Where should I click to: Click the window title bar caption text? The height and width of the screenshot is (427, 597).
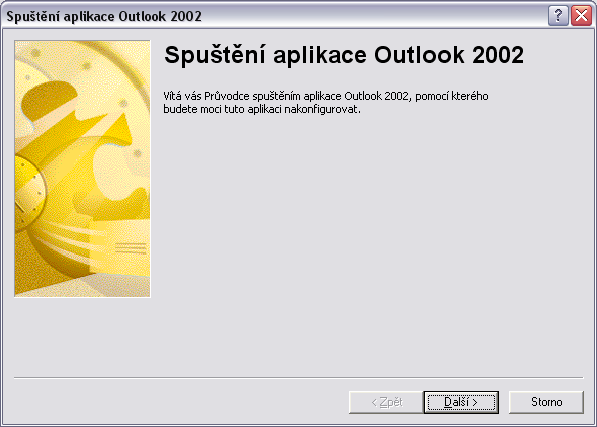click(104, 16)
